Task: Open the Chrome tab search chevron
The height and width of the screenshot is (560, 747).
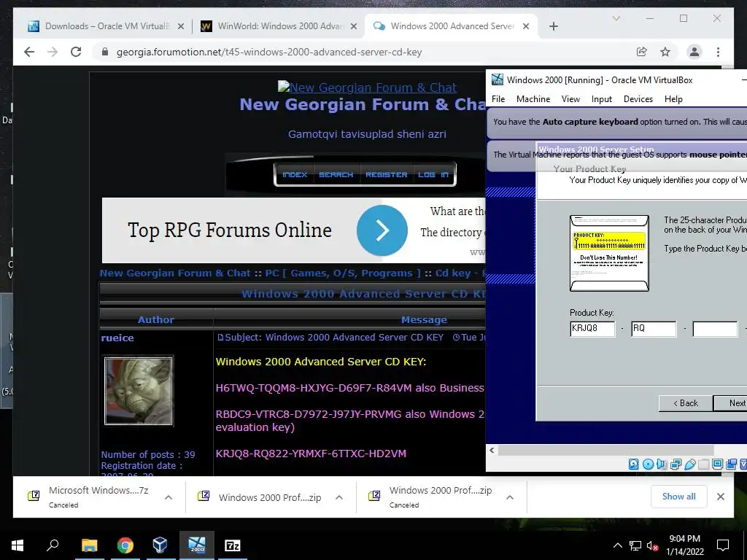Action: (x=616, y=18)
